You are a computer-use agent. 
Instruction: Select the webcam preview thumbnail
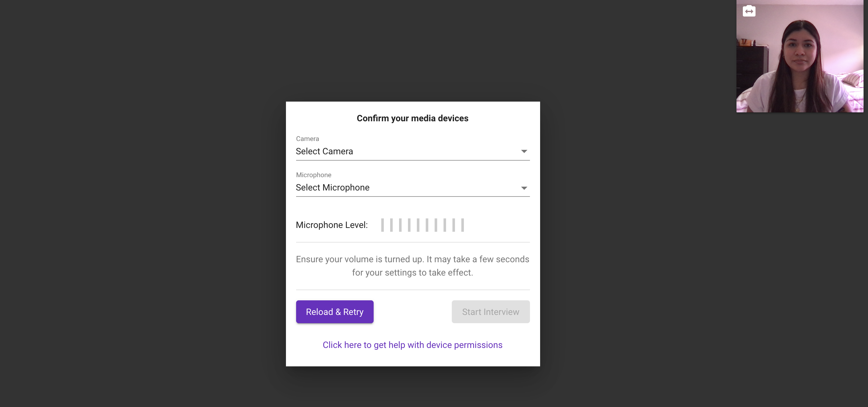799,56
